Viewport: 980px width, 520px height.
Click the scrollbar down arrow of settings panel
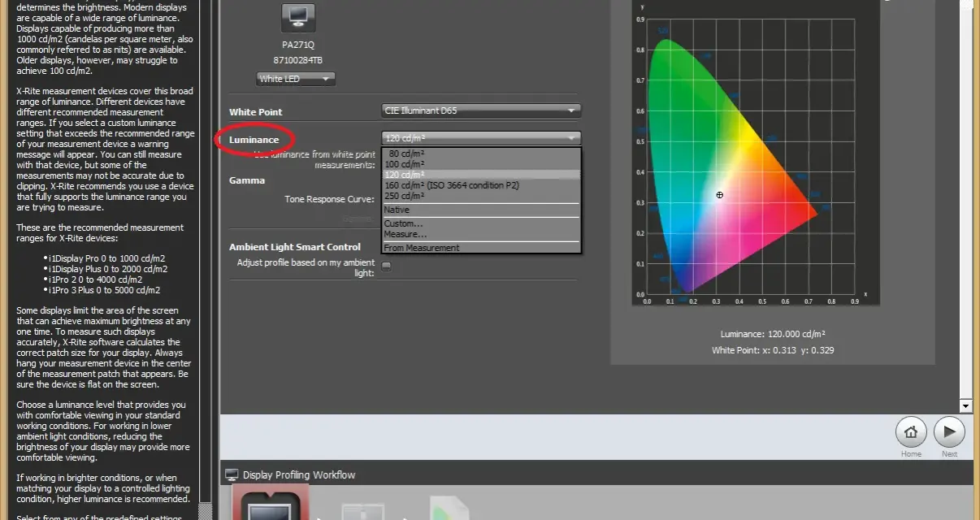[965, 405]
